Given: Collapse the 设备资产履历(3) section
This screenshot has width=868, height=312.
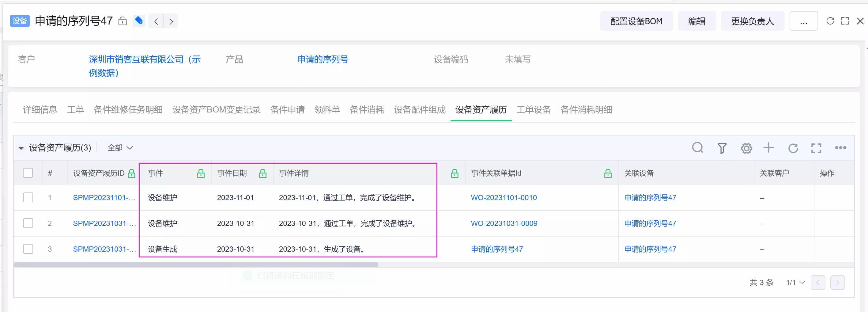Looking at the screenshot, I should tap(21, 148).
